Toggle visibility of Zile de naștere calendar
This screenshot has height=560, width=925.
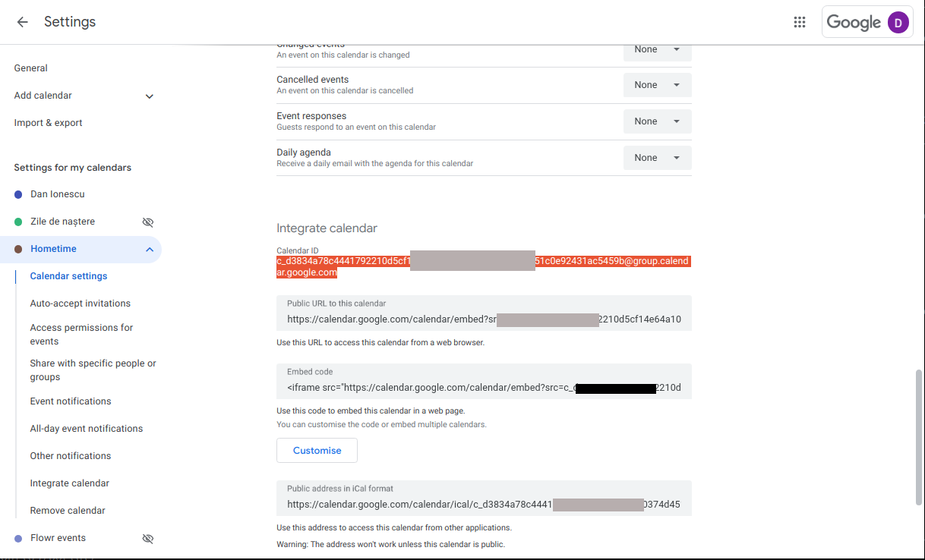coord(148,222)
